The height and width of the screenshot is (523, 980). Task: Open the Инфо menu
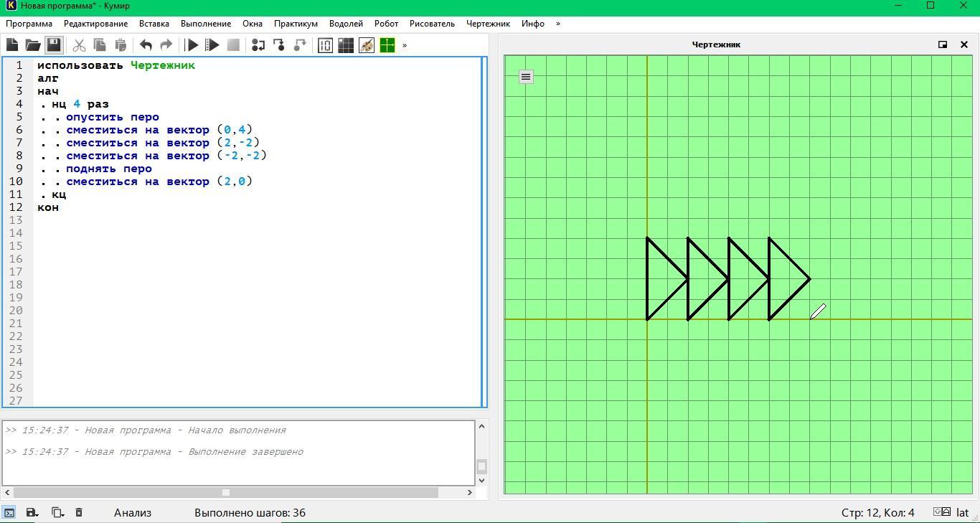point(533,24)
